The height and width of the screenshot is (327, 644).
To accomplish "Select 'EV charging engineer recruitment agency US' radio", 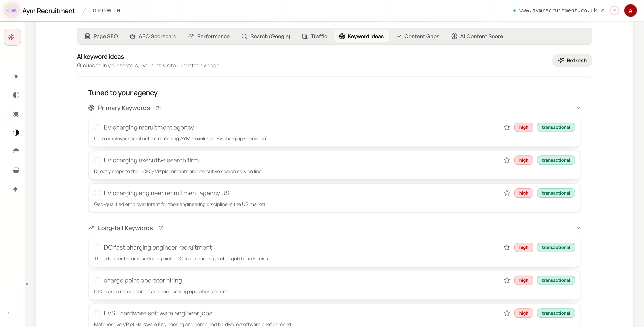I will point(97,193).
